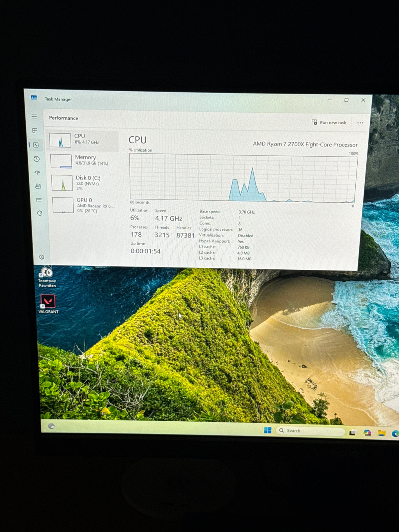This screenshot has width=399, height=532.
Task: Click the Virtualization Disabled value
Action: [x=245, y=236]
